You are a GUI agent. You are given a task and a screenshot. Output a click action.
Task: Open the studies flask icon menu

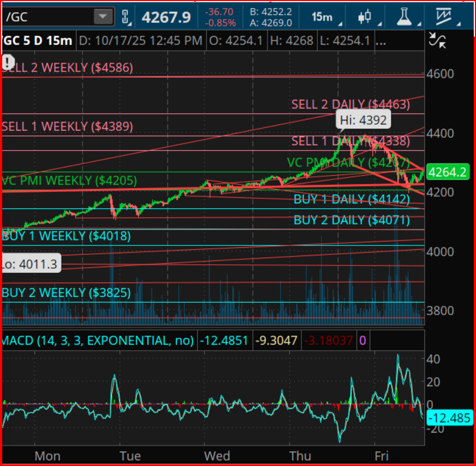pos(406,17)
